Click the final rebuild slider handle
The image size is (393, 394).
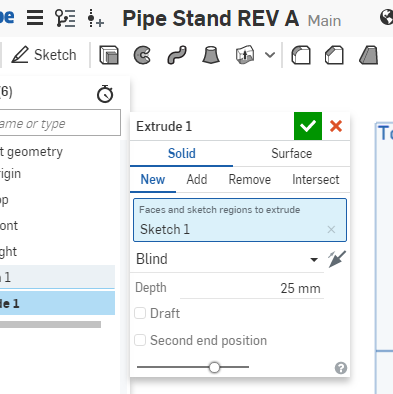click(214, 367)
